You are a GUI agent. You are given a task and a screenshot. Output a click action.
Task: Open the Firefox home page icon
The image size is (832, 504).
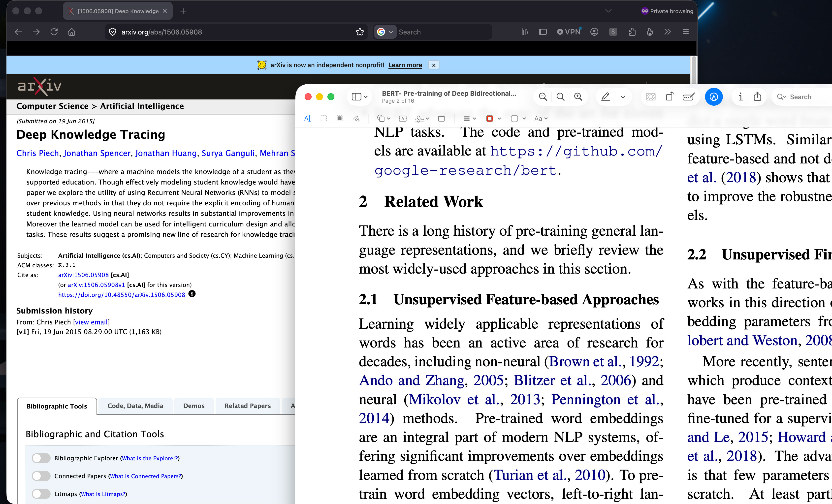72,32
